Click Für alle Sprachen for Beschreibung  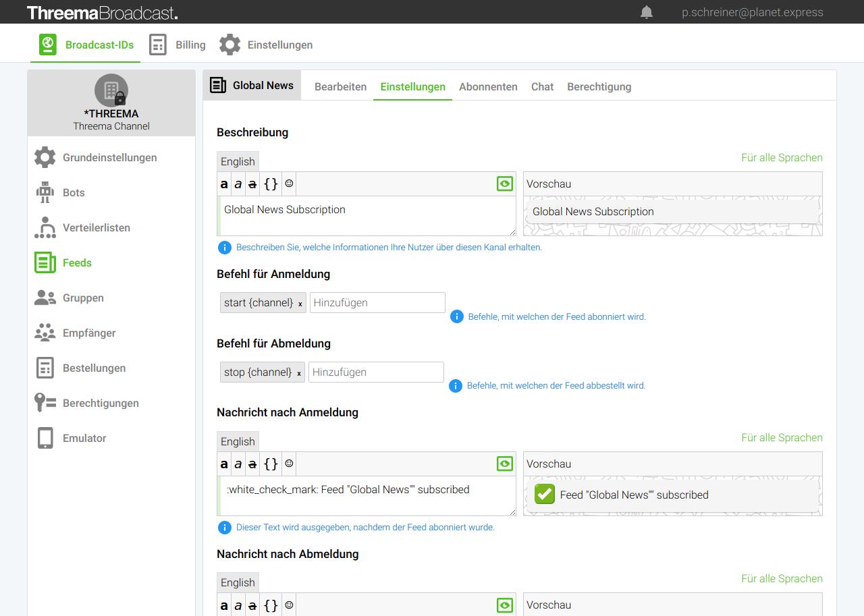click(782, 157)
